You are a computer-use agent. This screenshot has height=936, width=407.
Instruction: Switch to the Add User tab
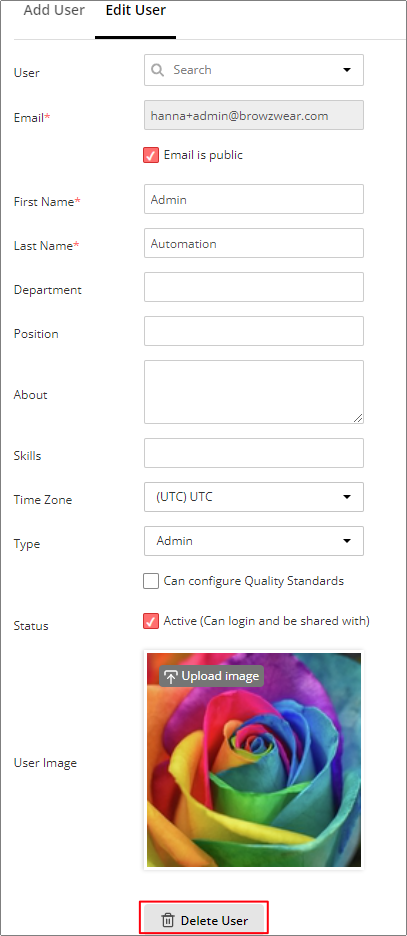click(x=54, y=11)
